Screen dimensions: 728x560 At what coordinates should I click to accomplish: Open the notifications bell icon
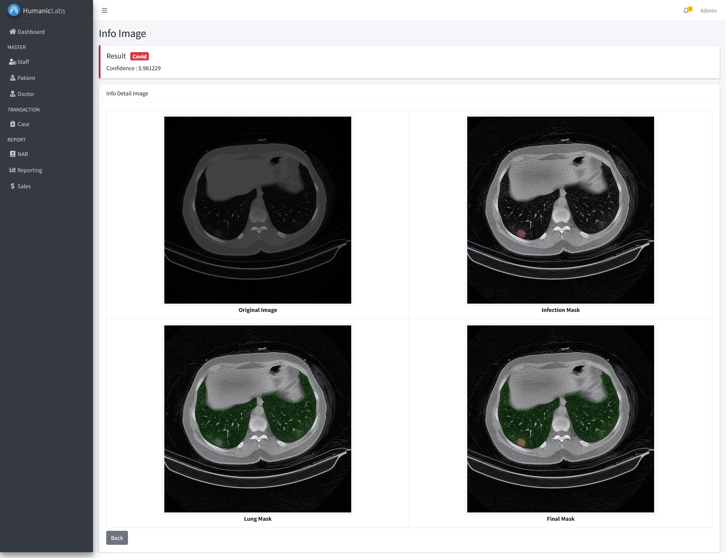click(x=686, y=11)
